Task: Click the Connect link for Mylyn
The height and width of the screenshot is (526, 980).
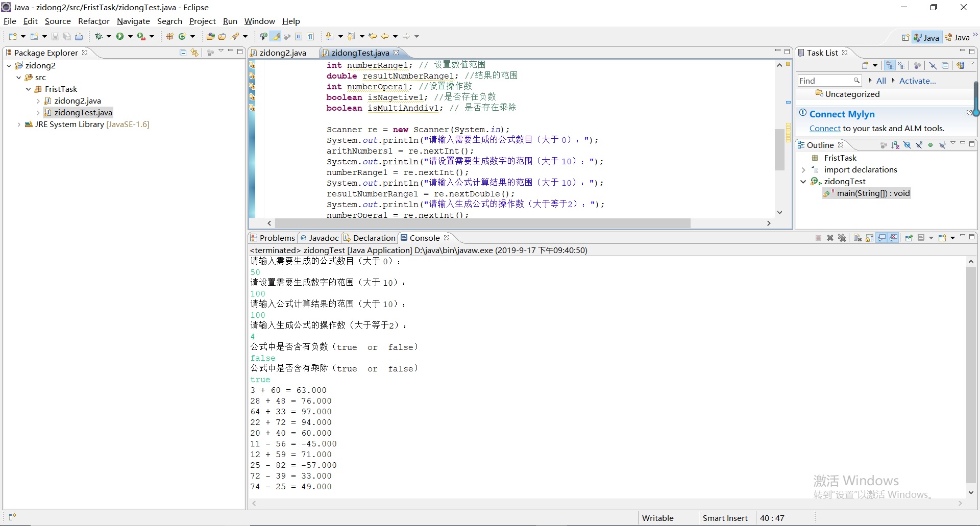Action: click(825, 129)
